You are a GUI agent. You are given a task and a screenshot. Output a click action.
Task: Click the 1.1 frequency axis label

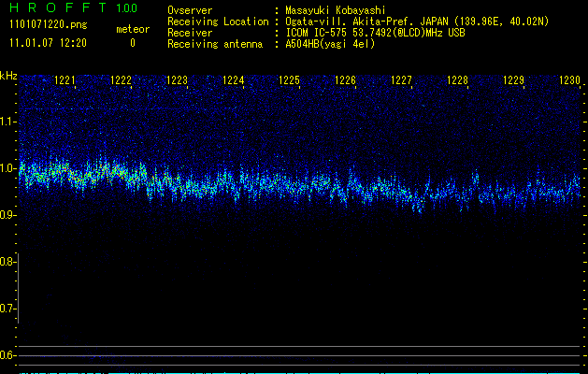(x=8, y=122)
